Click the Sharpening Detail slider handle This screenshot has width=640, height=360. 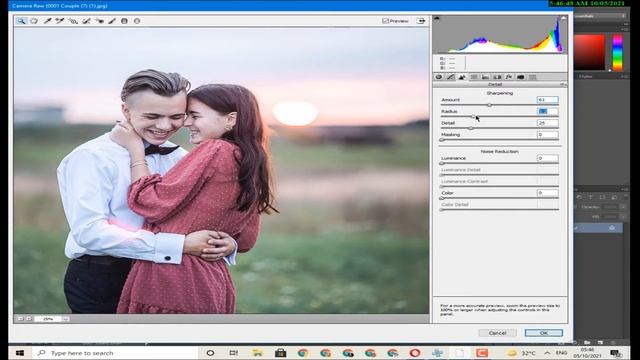point(471,128)
